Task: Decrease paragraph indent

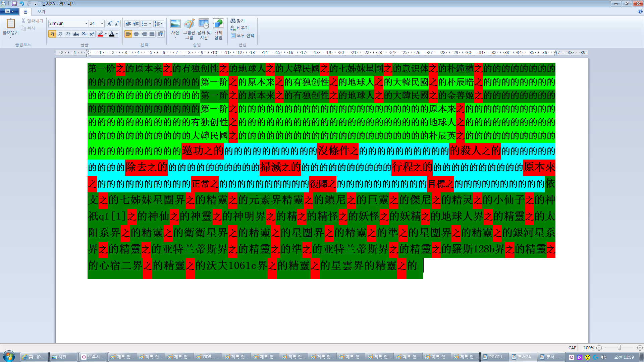Action: point(128,23)
